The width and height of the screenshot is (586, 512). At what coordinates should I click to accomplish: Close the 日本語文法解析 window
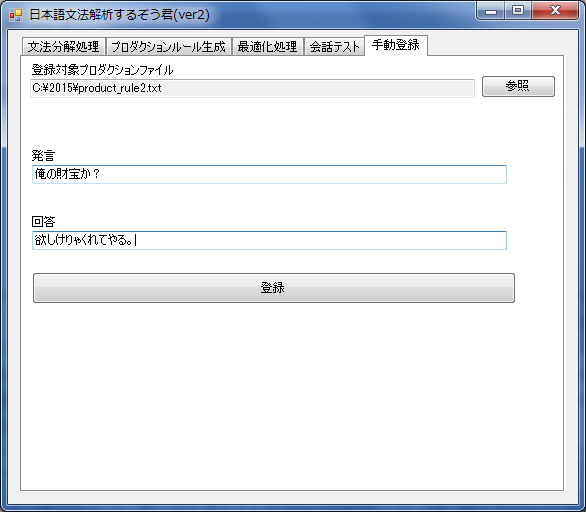pyautogui.click(x=555, y=10)
